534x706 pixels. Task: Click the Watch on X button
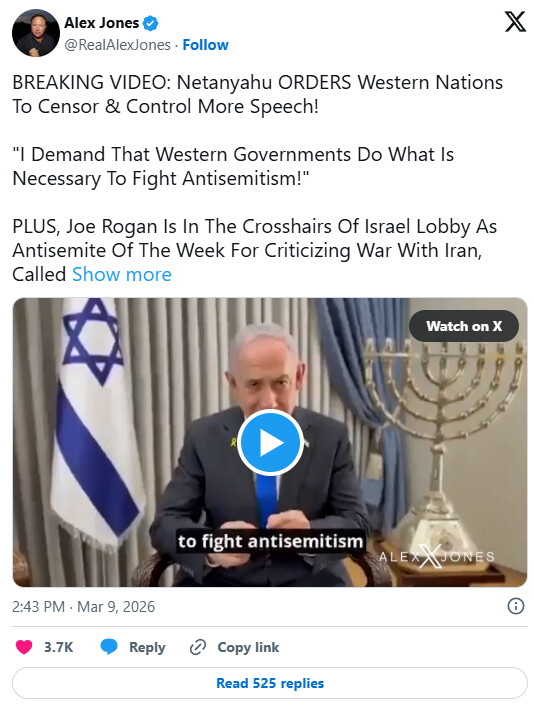[464, 326]
